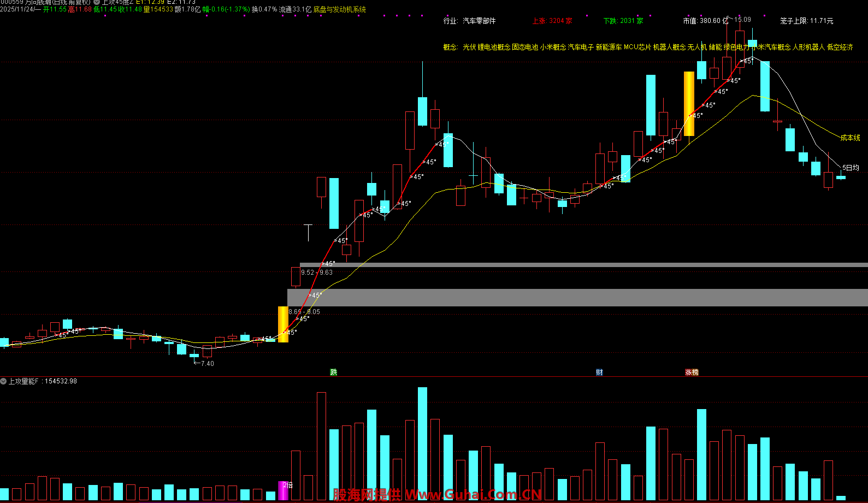Select the first golden candlestick near 8.65
The image size is (868, 503).
pos(283,324)
